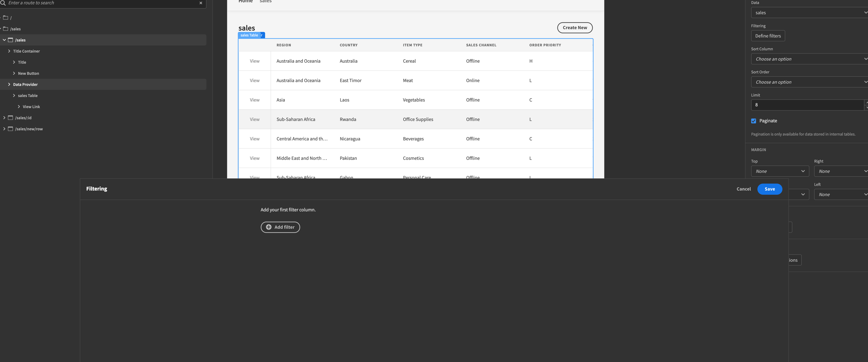Click the Home breadcrumb in the preview

coord(245,1)
